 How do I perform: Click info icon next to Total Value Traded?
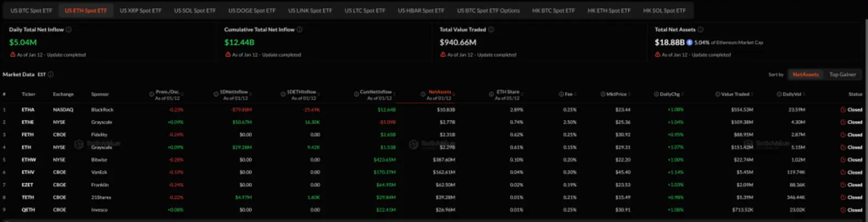point(491,30)
